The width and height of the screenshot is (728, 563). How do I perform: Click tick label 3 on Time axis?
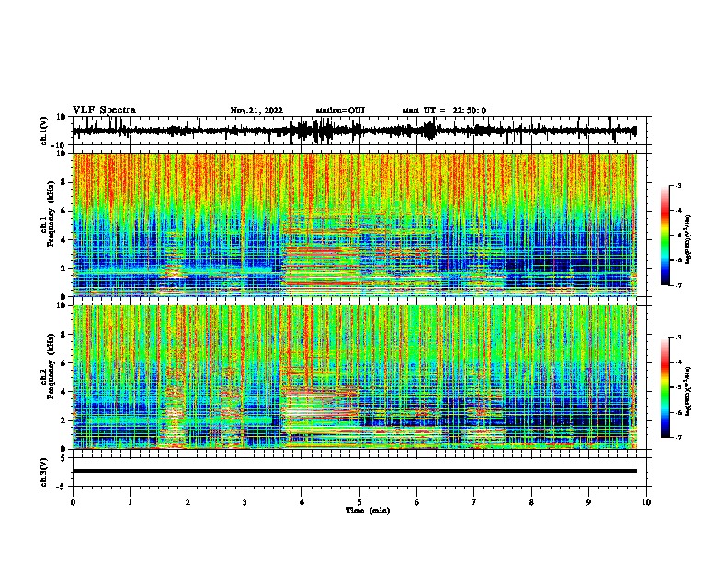245,502
